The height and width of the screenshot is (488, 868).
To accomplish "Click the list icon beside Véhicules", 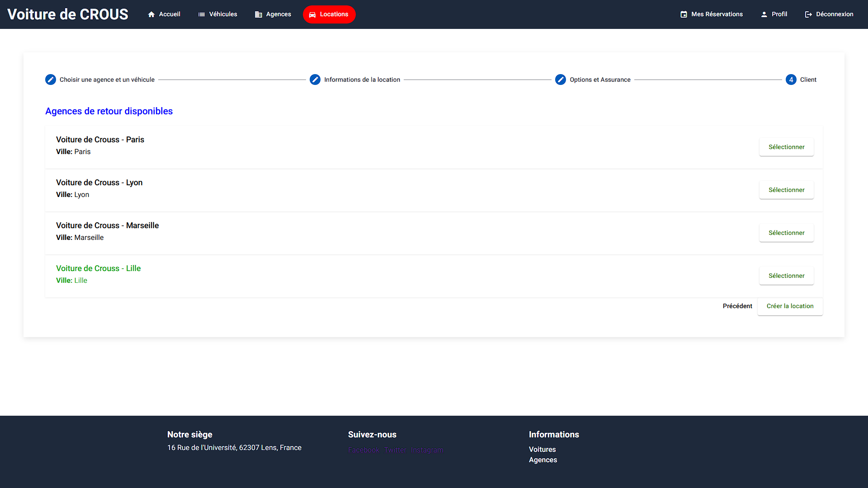I will point(202,14).
